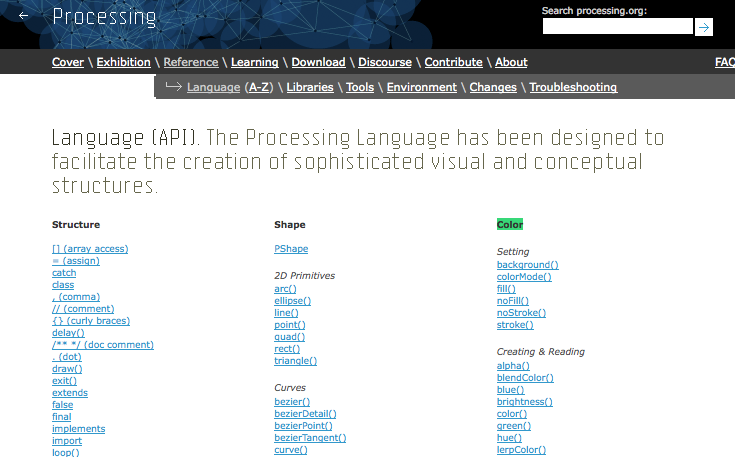Open the final reference link
This screenshot has height=457, width=735.
pos(61,417)
